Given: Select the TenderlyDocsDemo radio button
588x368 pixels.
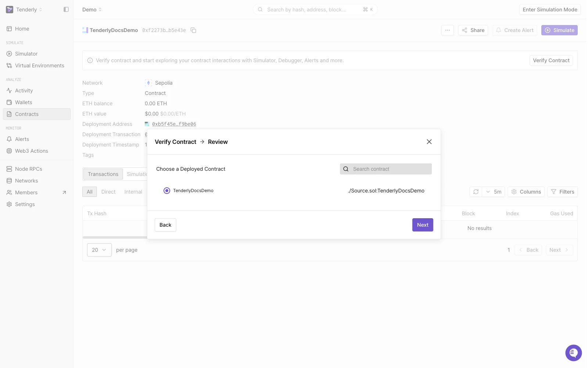Looking at the screenshot, I should click(x=167, y=191).
